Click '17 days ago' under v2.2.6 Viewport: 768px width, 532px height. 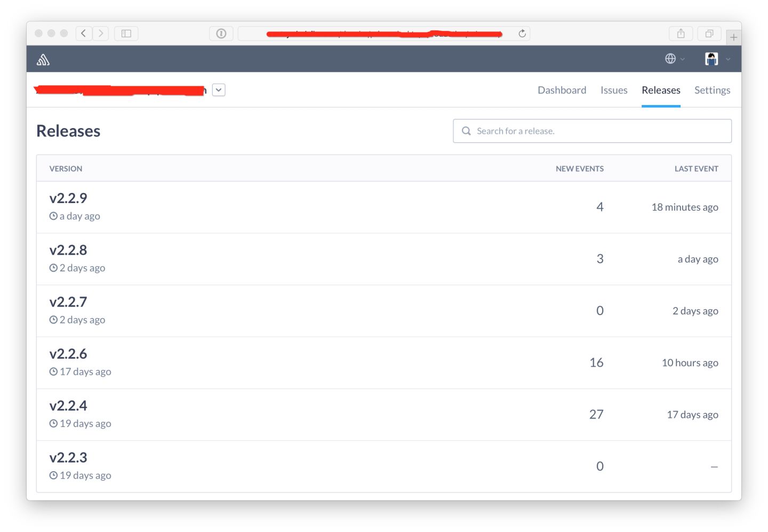[85, 372]
